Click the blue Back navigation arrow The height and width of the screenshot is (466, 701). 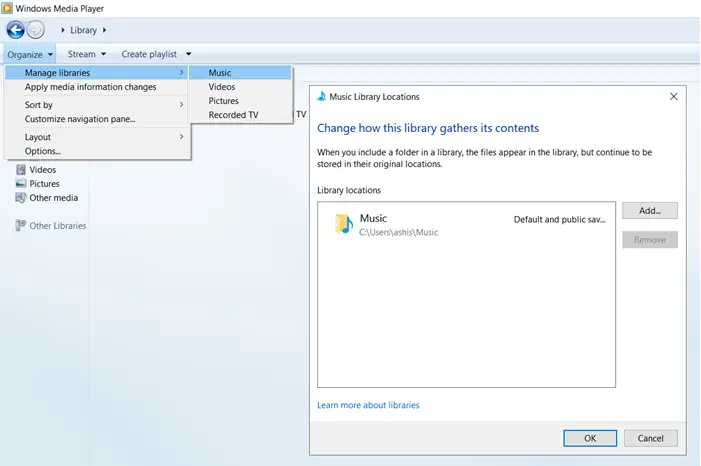click(16, 30)
